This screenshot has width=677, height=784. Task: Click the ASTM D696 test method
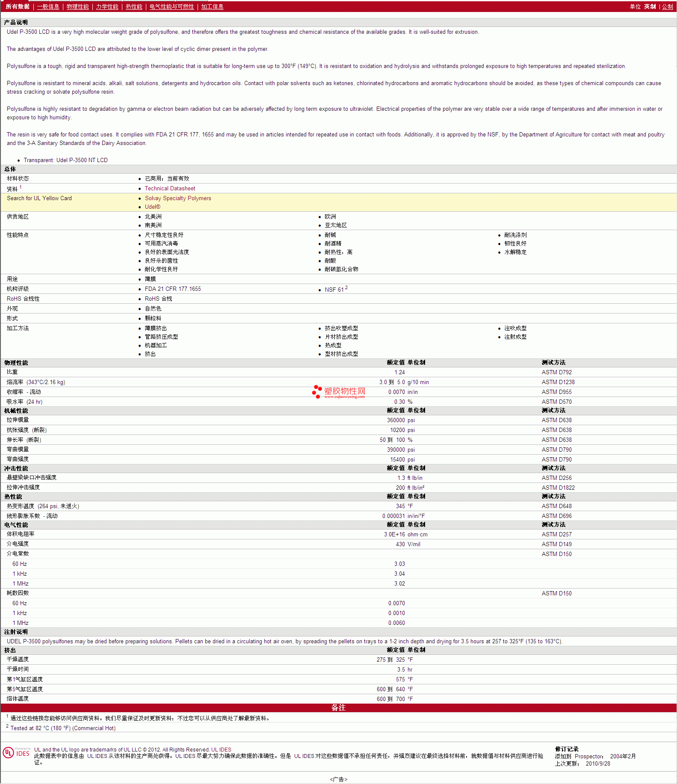[556, 516]
